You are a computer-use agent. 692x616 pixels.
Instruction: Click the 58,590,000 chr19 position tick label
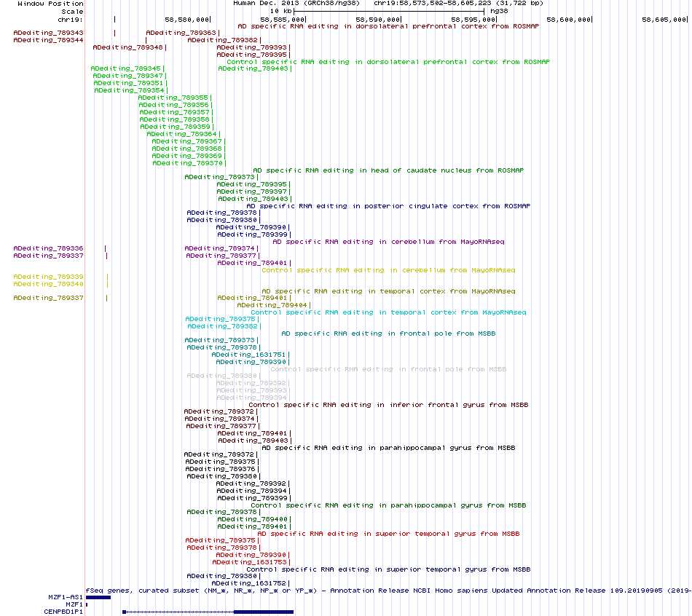378,20
